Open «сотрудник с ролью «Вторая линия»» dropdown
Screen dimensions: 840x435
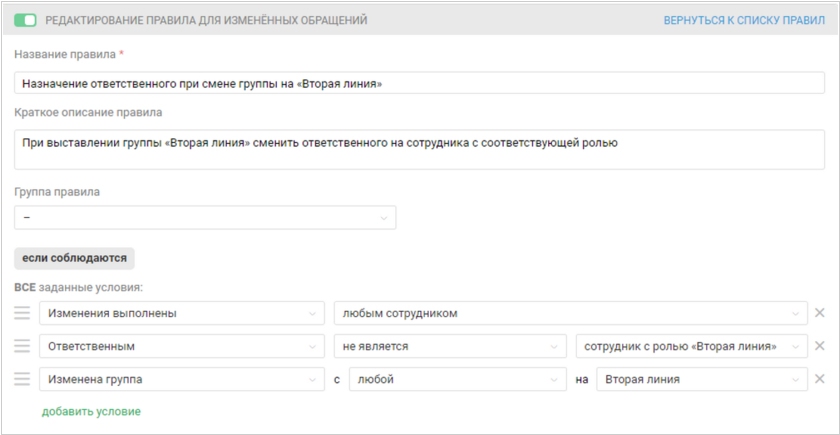[x=692, y=346]
